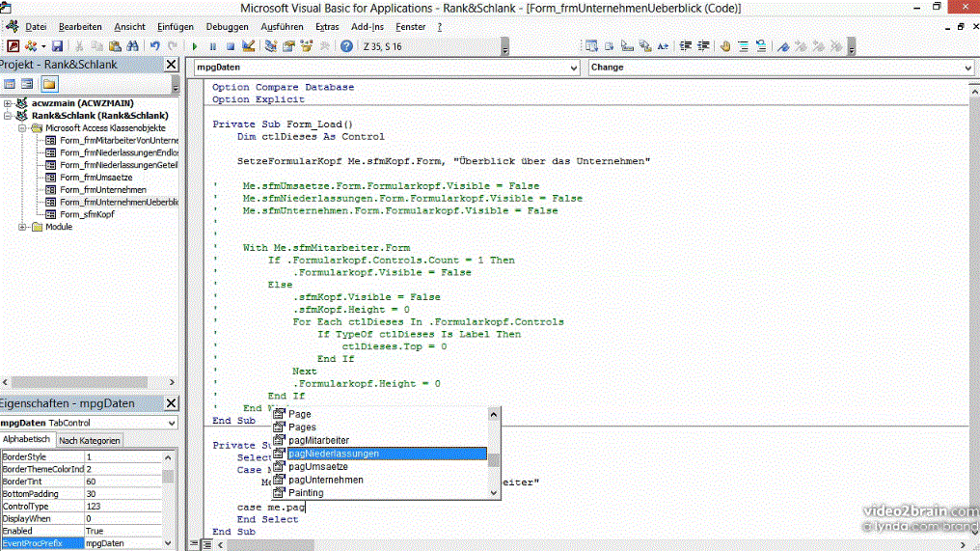Image resolution: width=980 pixels, height=551 pixels.
Task: Show Parameter Info from the Edit toolbar
Action: 645,46
